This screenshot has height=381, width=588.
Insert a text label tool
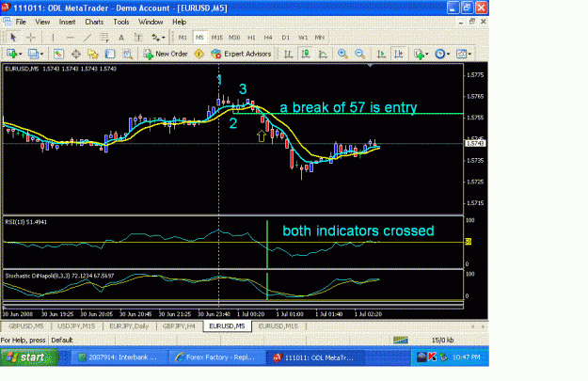click(x=138, y=37)
